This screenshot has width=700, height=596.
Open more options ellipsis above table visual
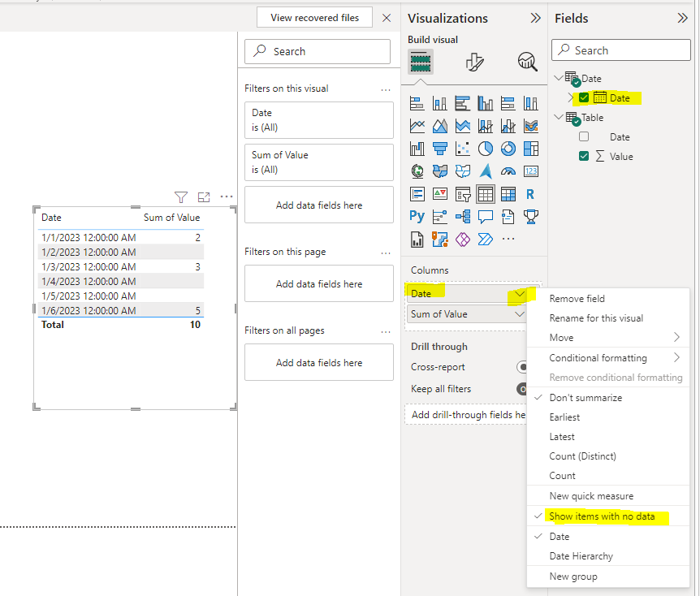pos(227,197)
